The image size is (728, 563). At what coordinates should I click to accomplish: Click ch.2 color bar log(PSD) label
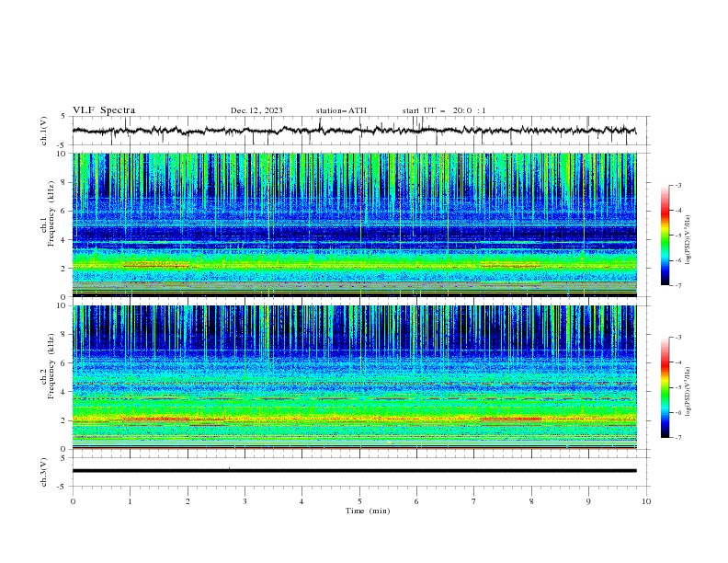[688, 392]
